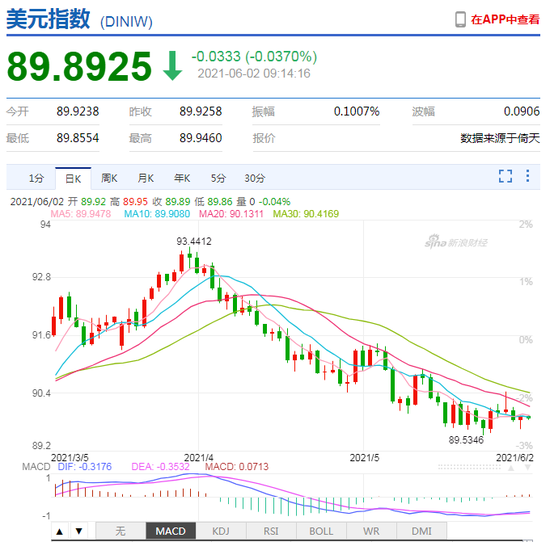Click the MA20: 90.1311 legend

tap(231, 214)
